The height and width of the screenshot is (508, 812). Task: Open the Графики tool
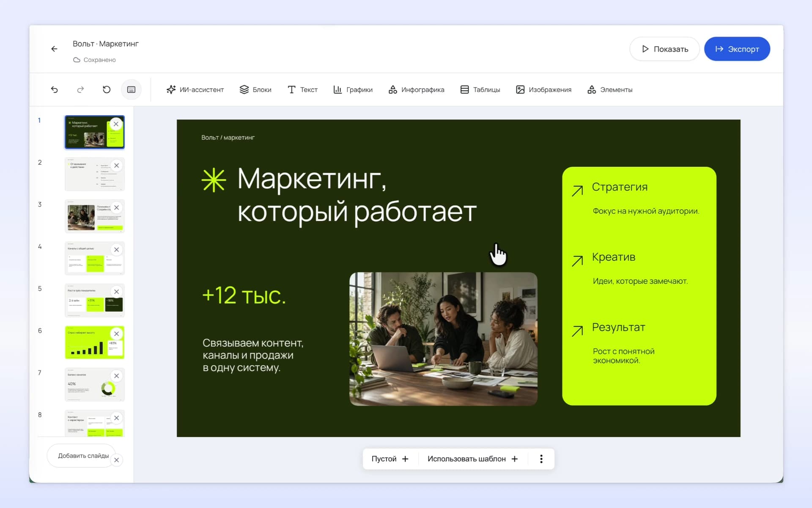353,89
